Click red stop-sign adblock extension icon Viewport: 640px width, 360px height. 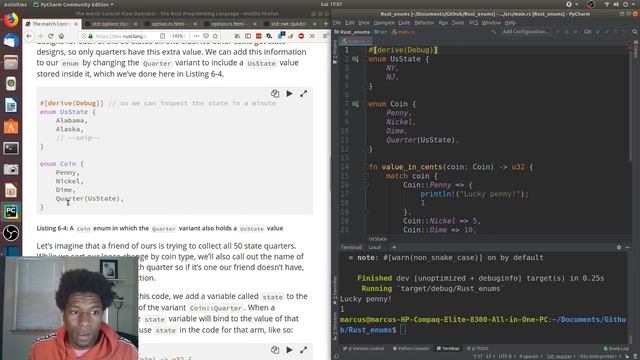click(x=301, y=36)
